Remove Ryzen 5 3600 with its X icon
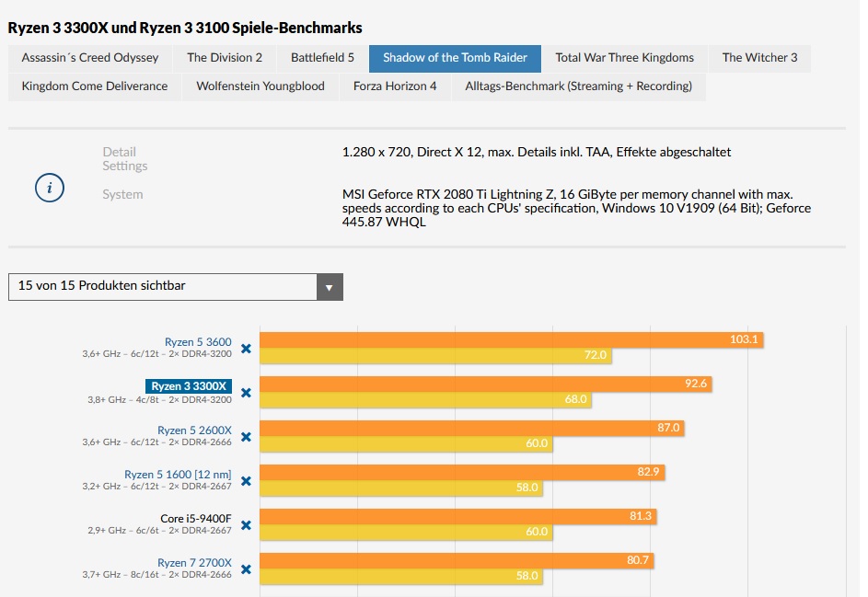Image resolution: width=868 pixels, height=597 pixels. coord(247,349)
